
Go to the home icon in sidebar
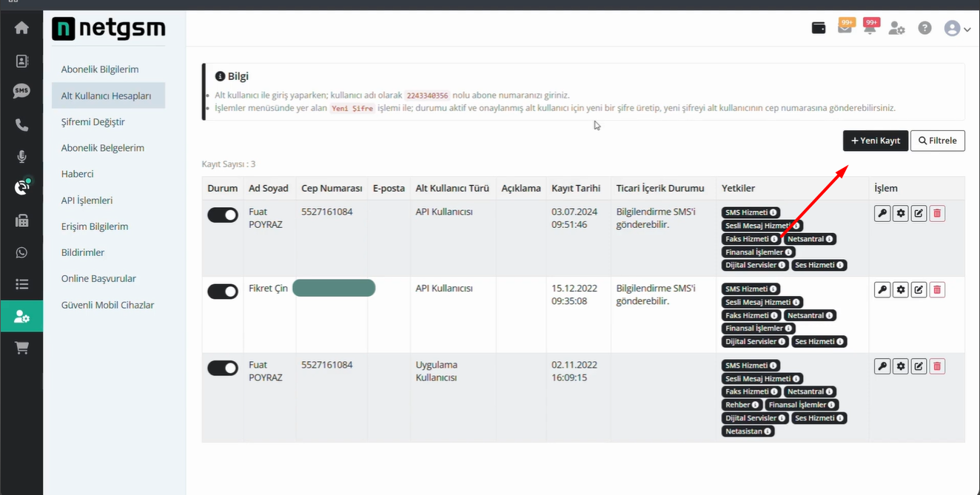[x=21, y=27]
